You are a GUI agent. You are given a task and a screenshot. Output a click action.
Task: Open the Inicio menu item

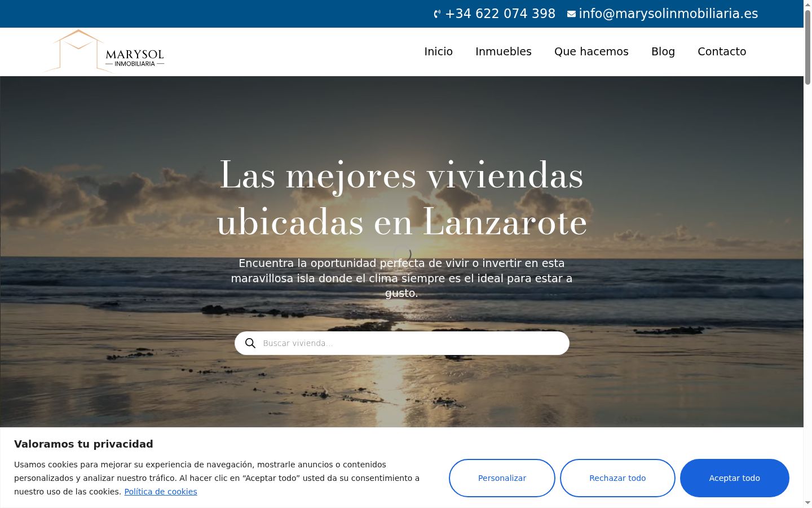tap(439, 51)
